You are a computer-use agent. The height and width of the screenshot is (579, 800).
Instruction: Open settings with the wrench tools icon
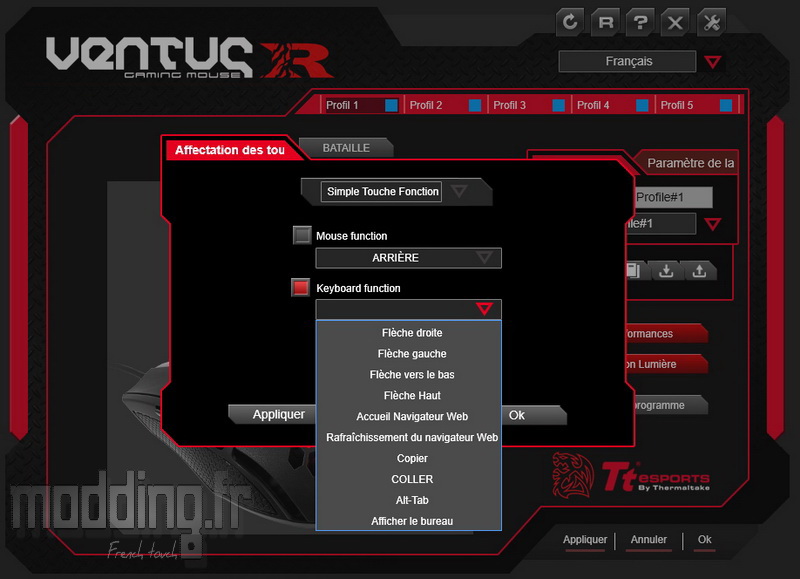[x=711, y=22]
